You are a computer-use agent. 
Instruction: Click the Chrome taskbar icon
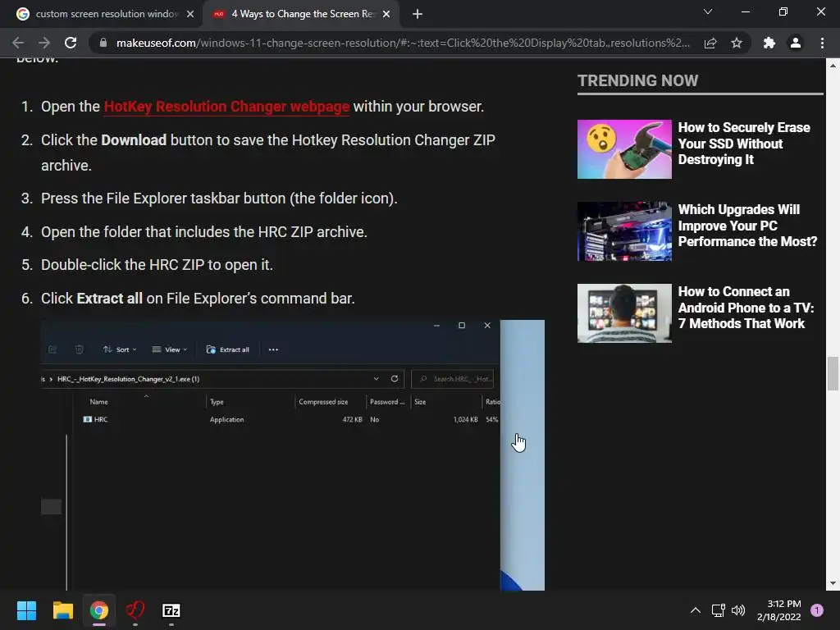(99, 610)
